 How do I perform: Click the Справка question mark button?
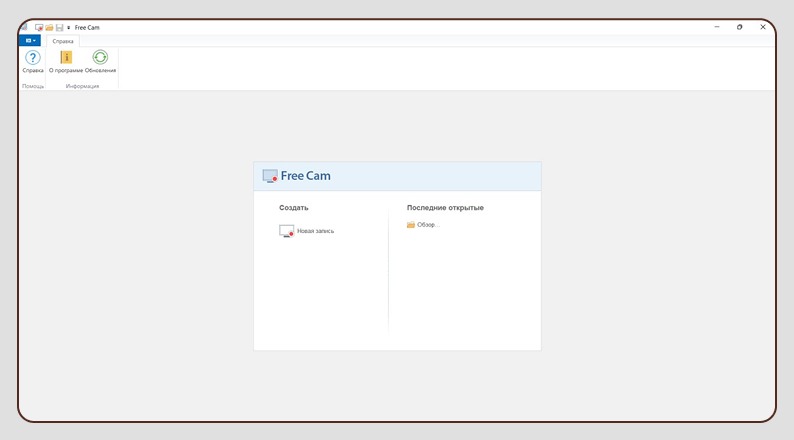(x=33, y=62)
